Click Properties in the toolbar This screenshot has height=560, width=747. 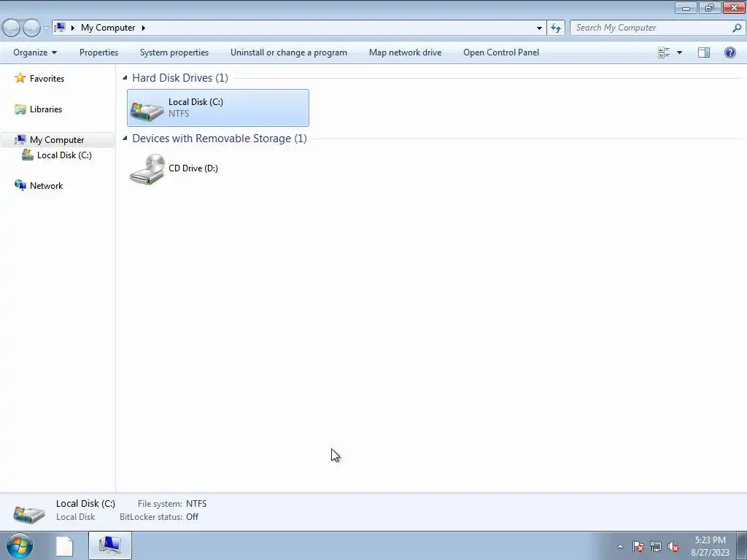pyautogui.click(x=98, y=52)
